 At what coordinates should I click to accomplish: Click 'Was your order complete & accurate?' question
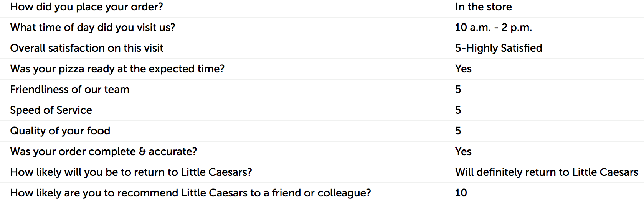coord(104,152)
